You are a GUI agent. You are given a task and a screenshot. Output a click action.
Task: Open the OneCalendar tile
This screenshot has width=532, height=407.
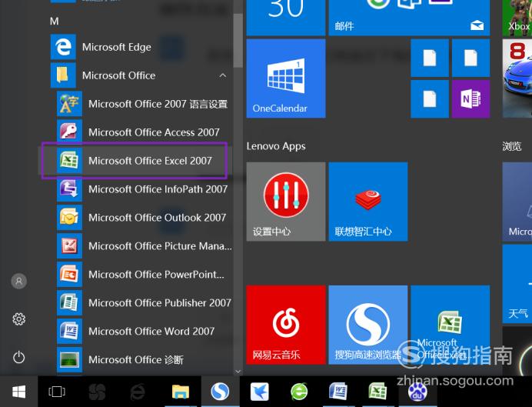click(x=286, y=78)
